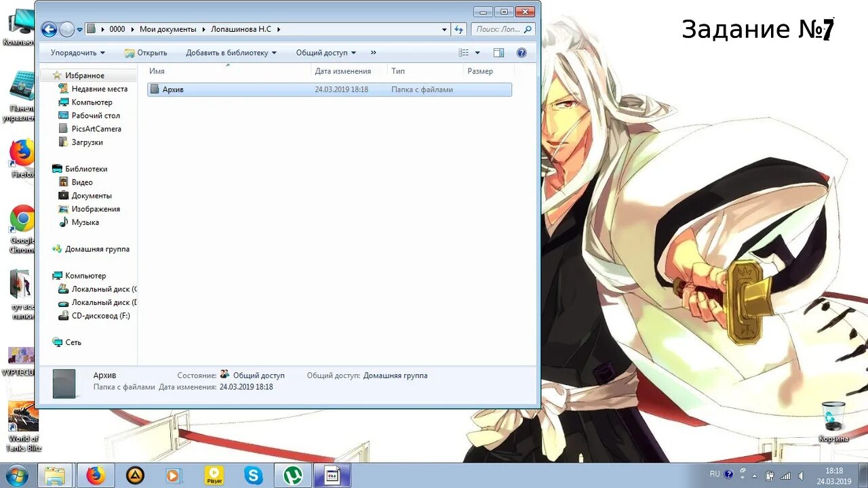Open the 'Музыка' library
The width and height of the screenshot is (868, 488).
tap(85, 222)
